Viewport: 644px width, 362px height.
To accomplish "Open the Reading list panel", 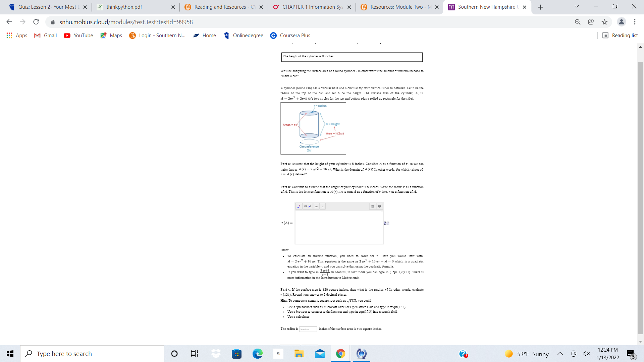I will (x=620, y=35).
